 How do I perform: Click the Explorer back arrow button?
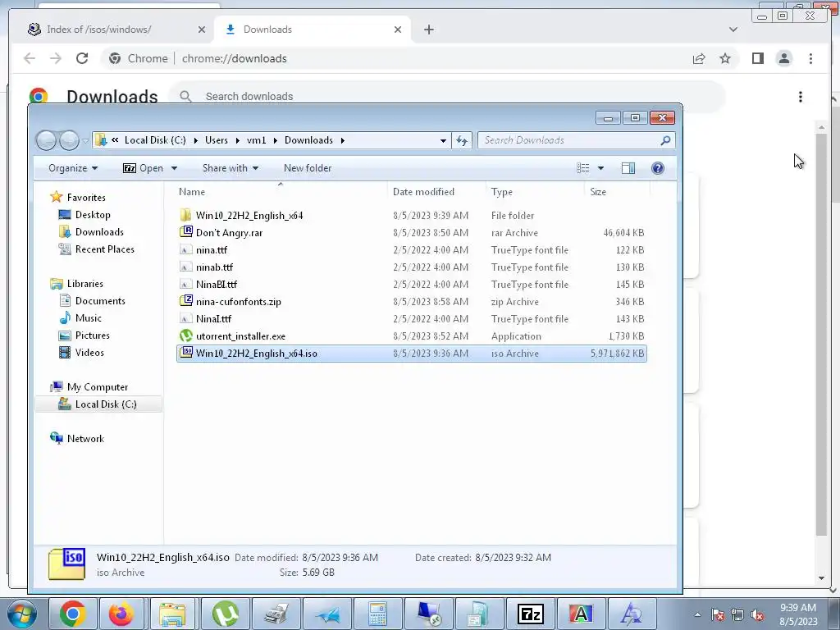(x=46, y=140)
